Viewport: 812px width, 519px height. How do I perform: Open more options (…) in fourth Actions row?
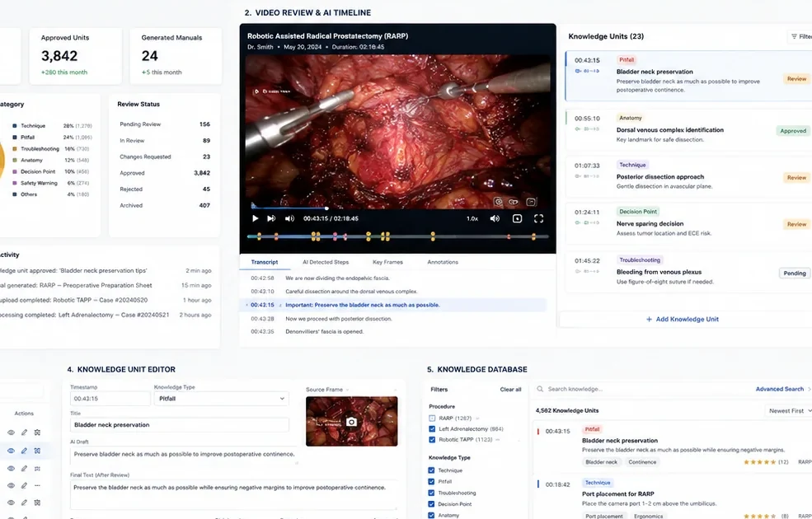click(37, 485)
